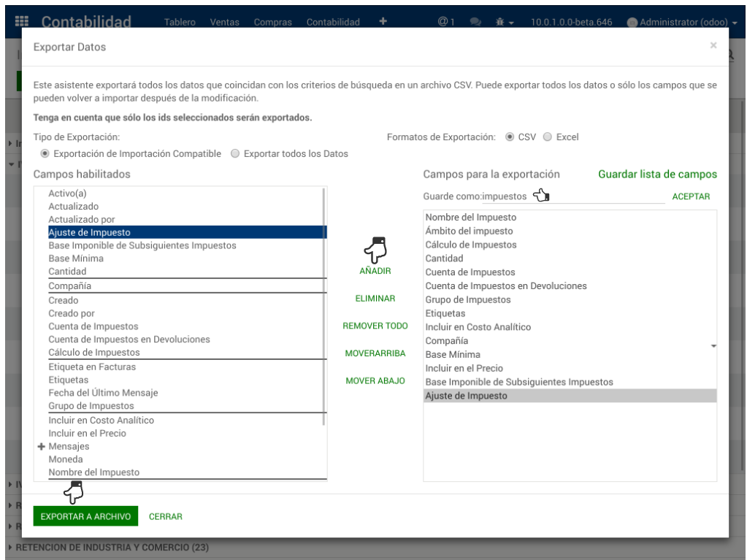The width and height of the screenshot is (747, 560).
Task: Open the export fields list dropdown arrow
Action: (x=713, y=345)
